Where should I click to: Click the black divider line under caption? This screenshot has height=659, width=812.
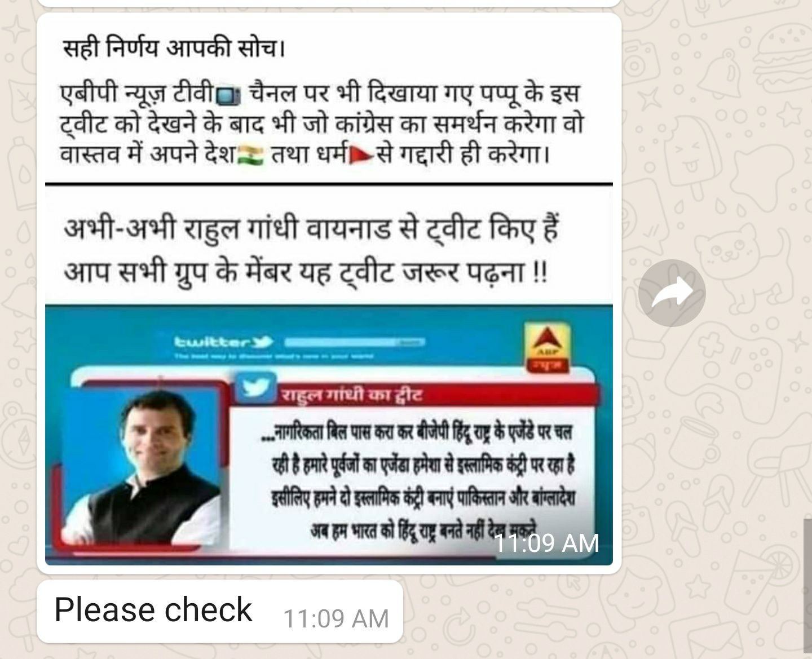(x=329, y=184)
